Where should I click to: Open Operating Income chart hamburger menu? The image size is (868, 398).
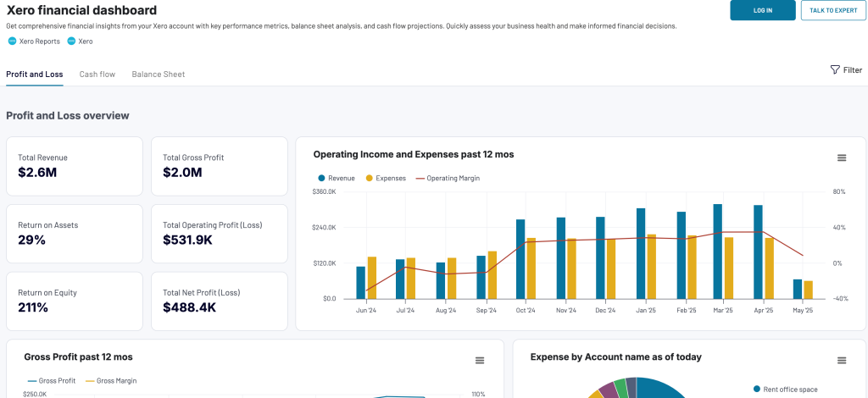coord(842,158)
